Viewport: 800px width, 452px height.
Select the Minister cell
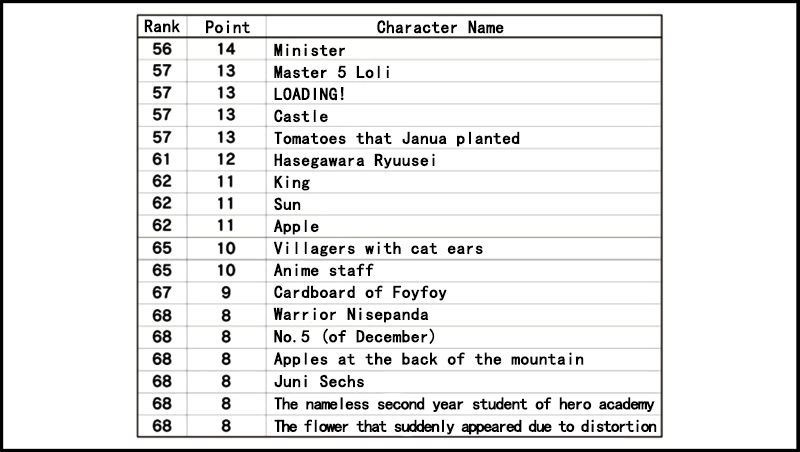(x=310, y=50)
